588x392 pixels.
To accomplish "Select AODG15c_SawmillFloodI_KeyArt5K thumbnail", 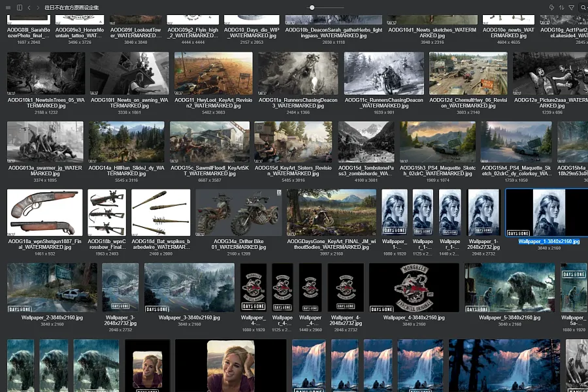I will [210, 142].
